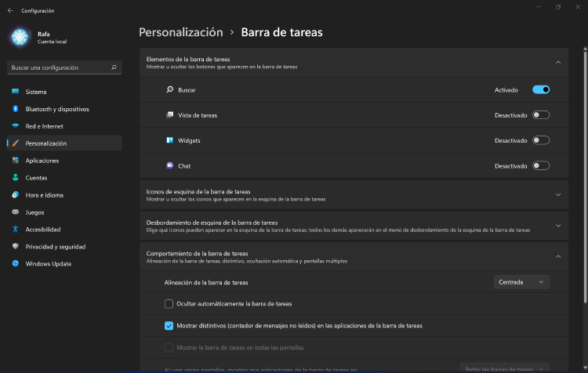Image resolution: width=588 pixels, height=373 pixels.
Task: Click the vertical scrollbar on the right
Action: tap(585, 176)
